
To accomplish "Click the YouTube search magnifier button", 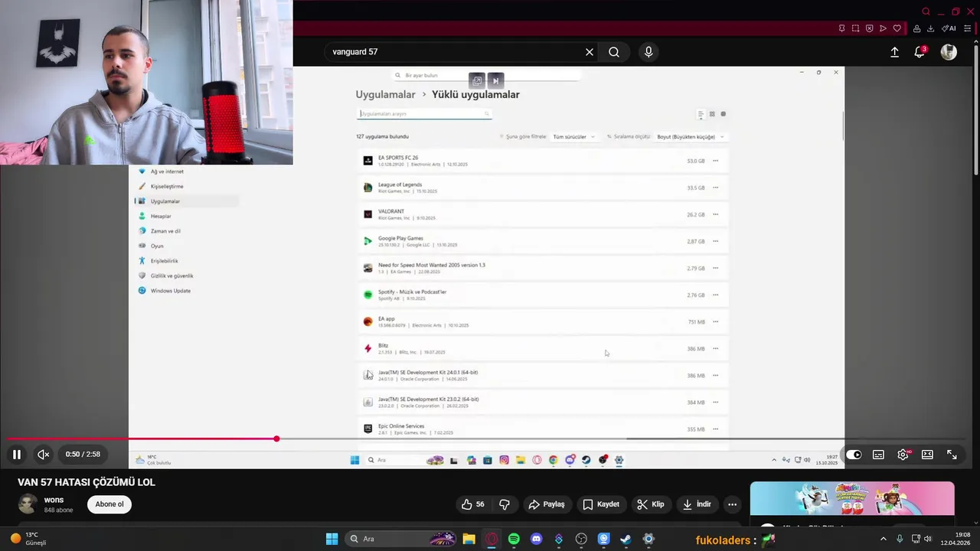I will 614,52.
